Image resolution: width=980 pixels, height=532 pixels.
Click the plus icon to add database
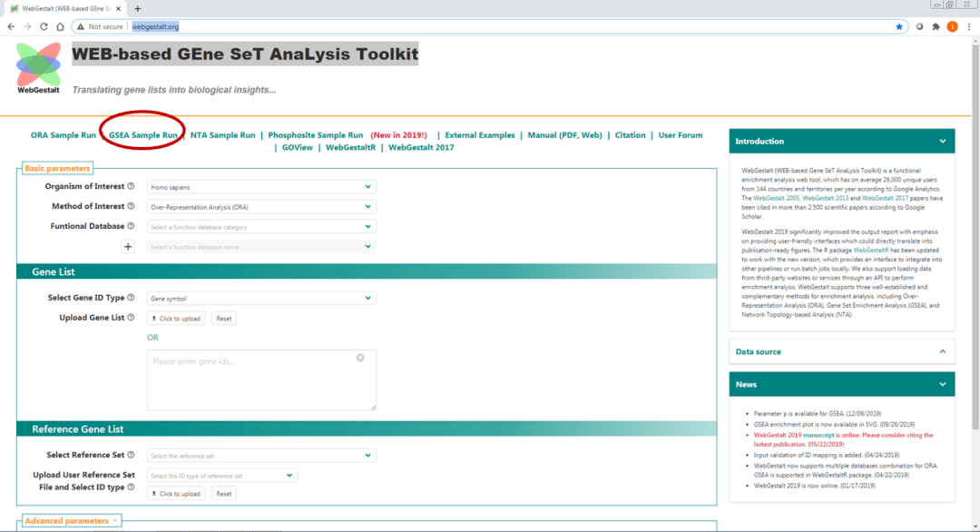pyautogui.click(x=128, y=246)
